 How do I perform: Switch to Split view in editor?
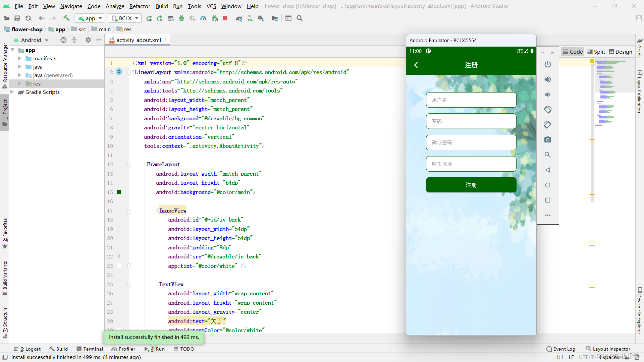click(x=598, y=52)
